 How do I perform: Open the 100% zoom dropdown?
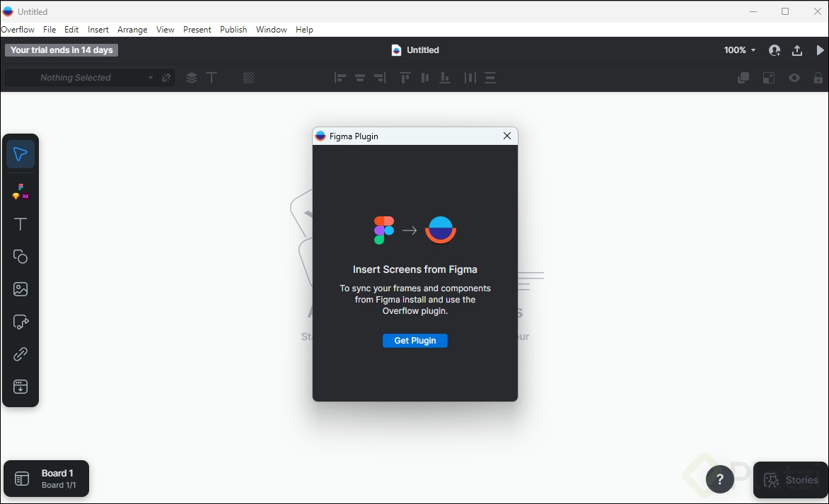point(740,50)
